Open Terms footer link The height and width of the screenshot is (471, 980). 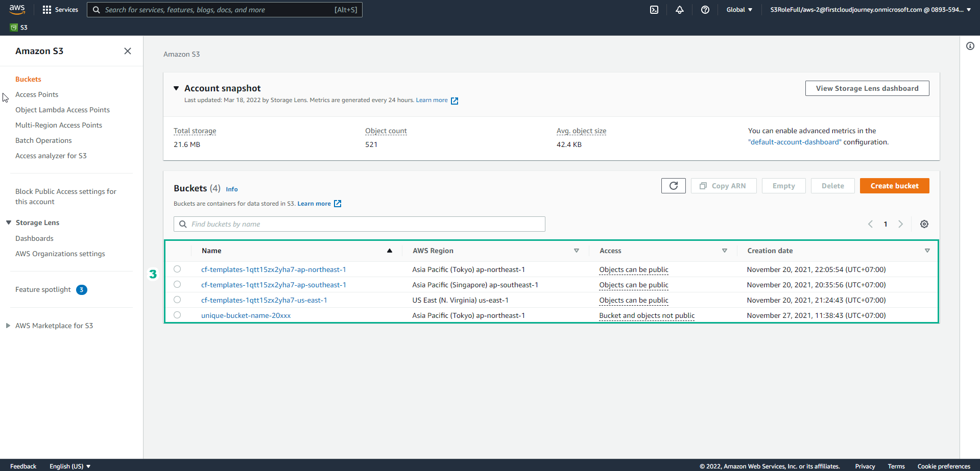tap(896, 466)
